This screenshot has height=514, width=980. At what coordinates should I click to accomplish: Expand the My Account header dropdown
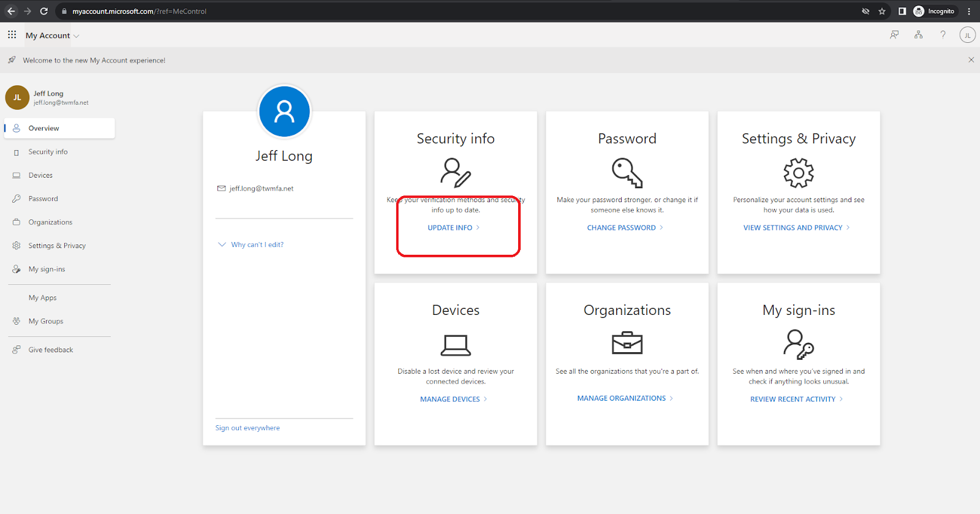tap(53, 36)
